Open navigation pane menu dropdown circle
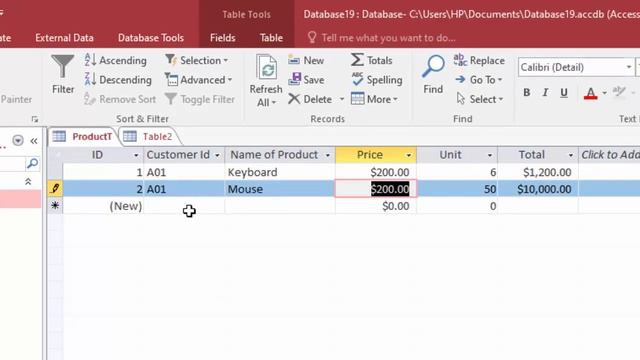This screenshot has height=360, width=640. coord(18,141)
